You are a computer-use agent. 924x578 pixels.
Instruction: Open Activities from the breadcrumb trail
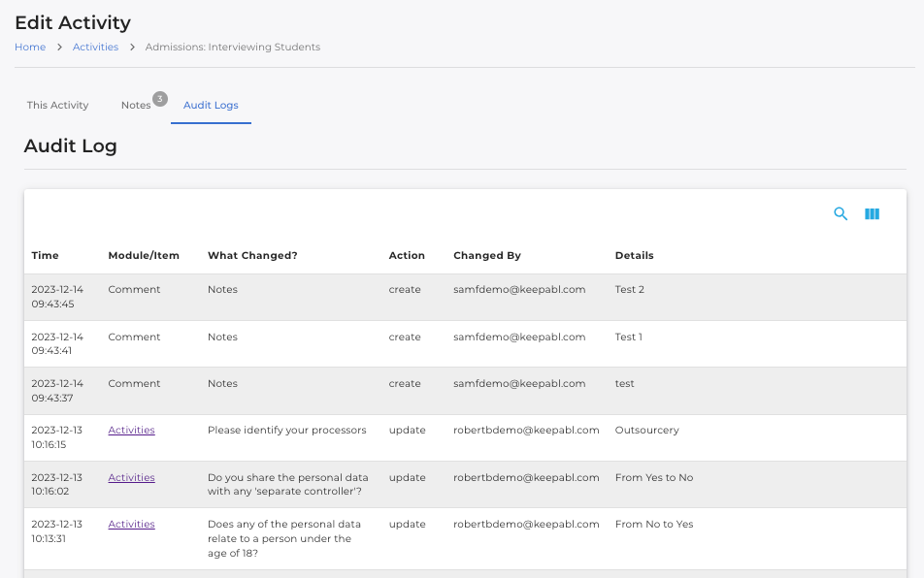pyautogui.click(x=95, y=47)
